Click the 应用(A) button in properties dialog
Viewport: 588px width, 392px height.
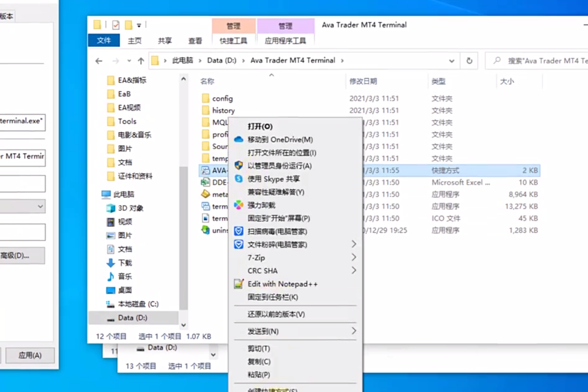pos(30,355)
